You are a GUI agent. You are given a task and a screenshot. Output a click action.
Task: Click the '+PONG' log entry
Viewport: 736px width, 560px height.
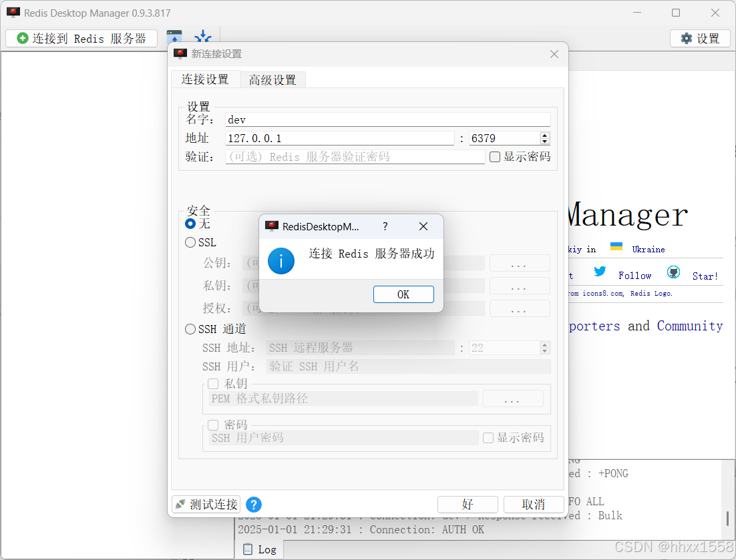[613, 474]
